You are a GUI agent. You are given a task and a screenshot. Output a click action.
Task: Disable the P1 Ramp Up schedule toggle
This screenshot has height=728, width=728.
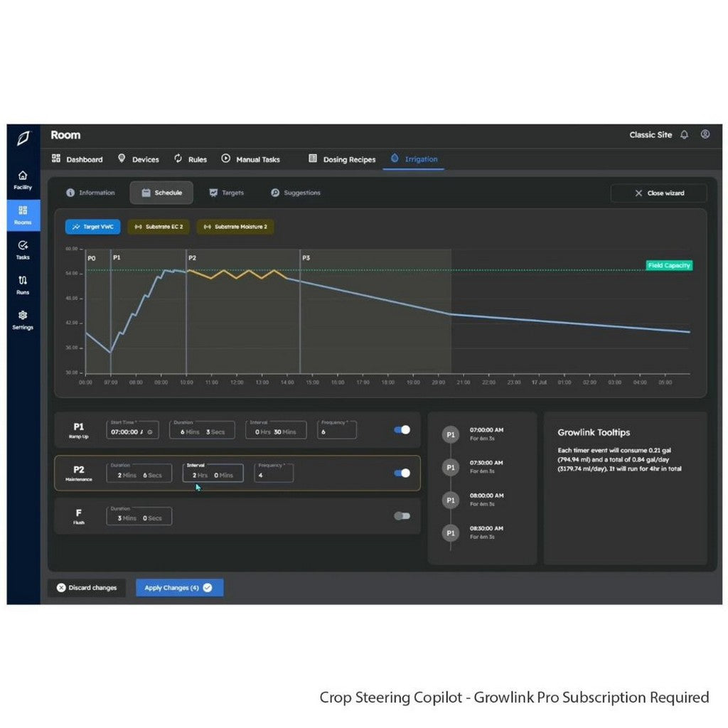[x=402, y=429]
